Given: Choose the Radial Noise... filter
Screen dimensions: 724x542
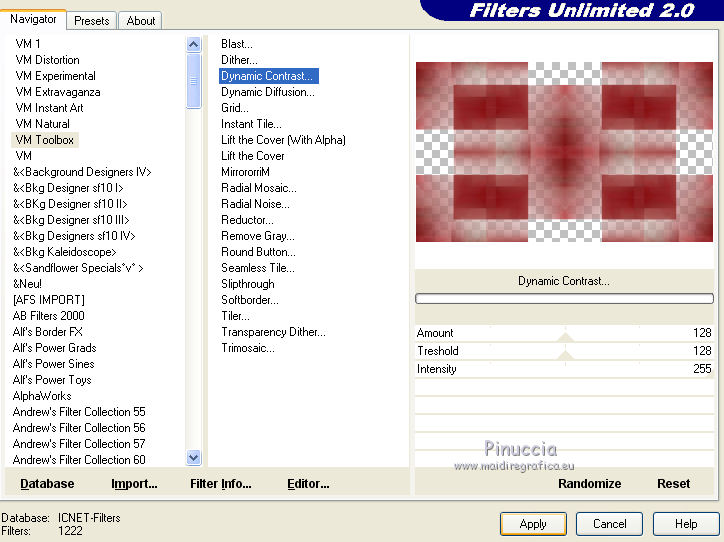Looking at the screenshot, I should [x=255, y=204].
